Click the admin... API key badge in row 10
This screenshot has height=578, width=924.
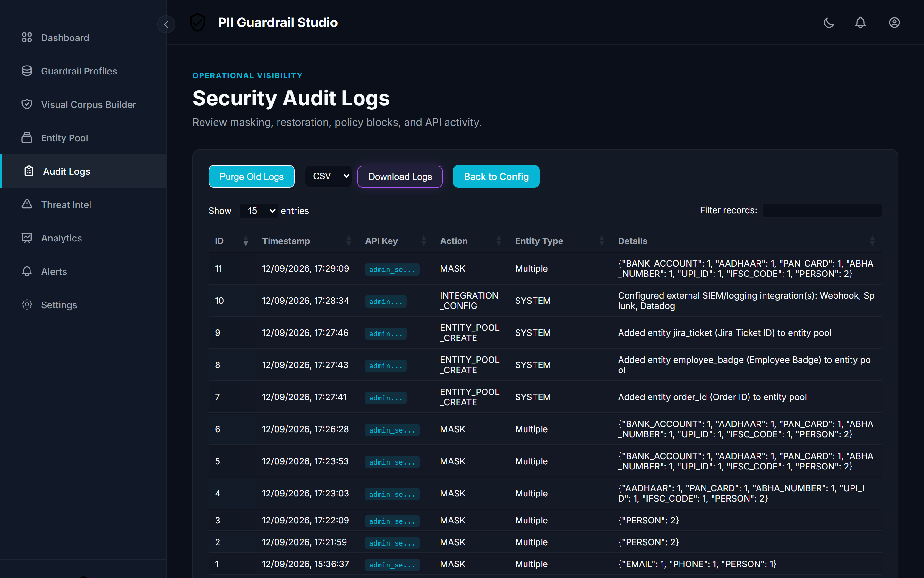pos(386,301)
